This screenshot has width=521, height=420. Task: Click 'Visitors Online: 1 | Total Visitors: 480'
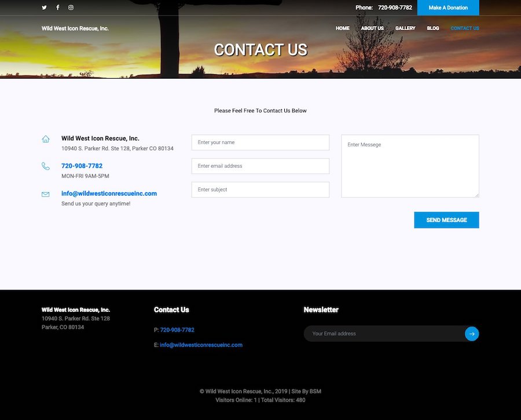coord(260,400)
